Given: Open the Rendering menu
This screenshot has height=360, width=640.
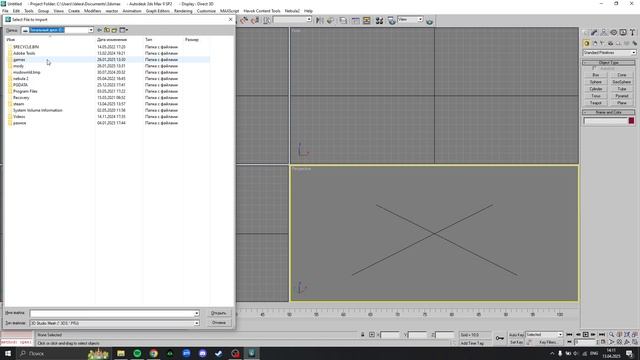Looking at the screenshot, I should pos(183,11).
